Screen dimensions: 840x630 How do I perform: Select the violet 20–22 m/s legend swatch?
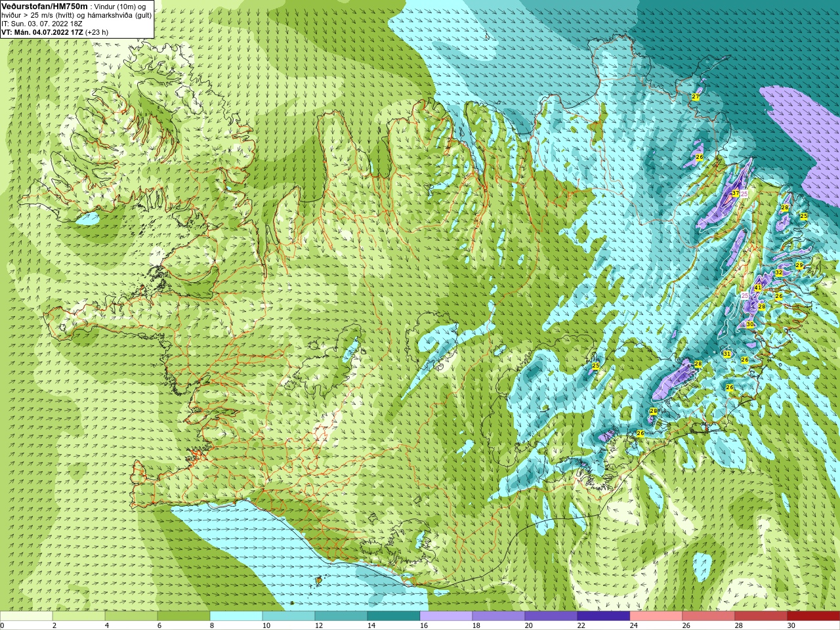(551, 616)
